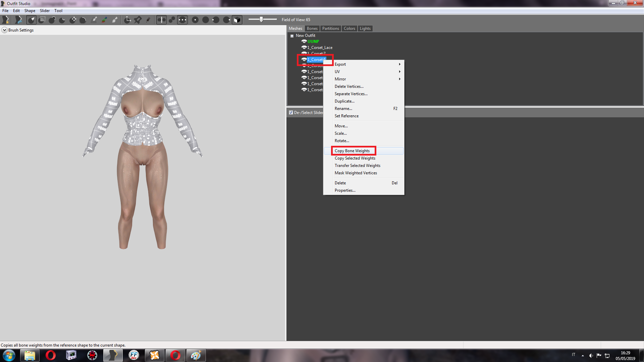Choose Rename... in context menu
644x362 pixels.
pyautogui.click(x=364, y=109)
